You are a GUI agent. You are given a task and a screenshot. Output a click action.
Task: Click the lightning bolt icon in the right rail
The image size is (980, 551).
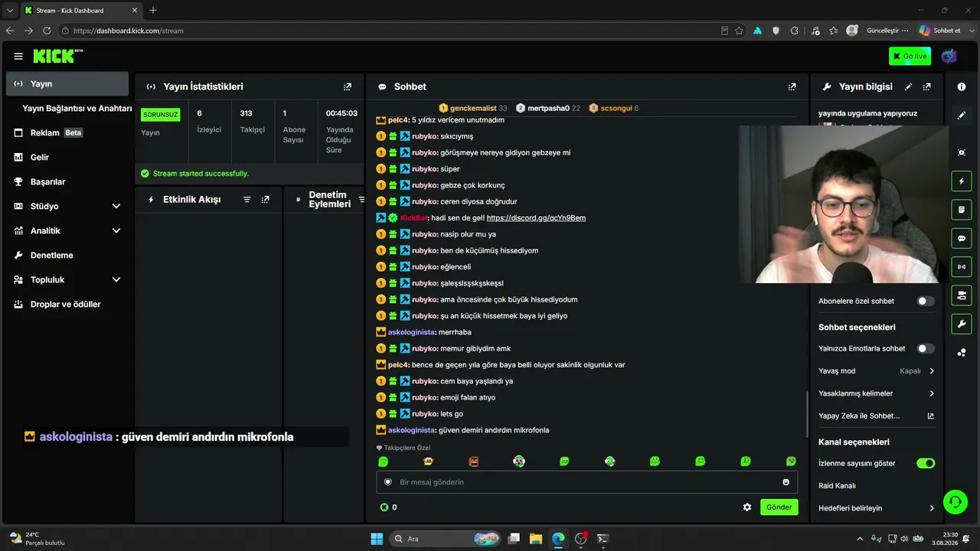tap(962, 181)
